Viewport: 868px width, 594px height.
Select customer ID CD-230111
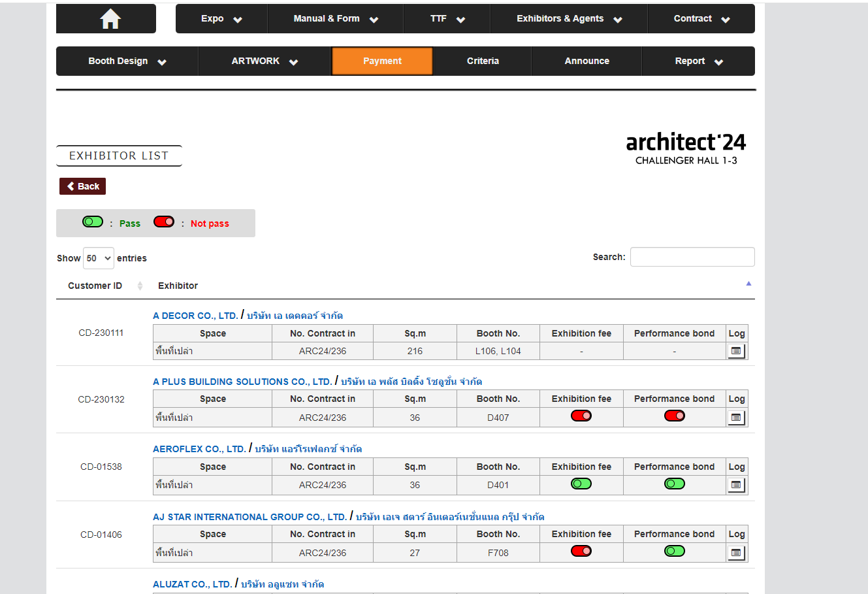click(101, 333)
